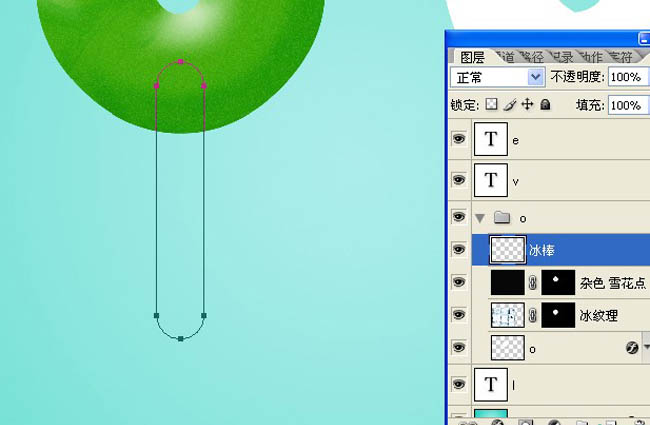This screenshot has width=650, height=425.
Task: Select the text layer v
Action: (x=560, y=180)
